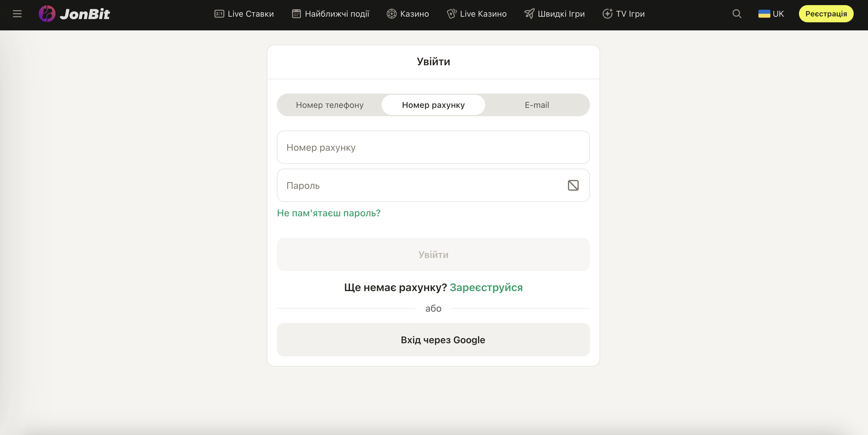Switch to E-mail login tab
Viewport: 868px width, 435px height.
[537, 105]
